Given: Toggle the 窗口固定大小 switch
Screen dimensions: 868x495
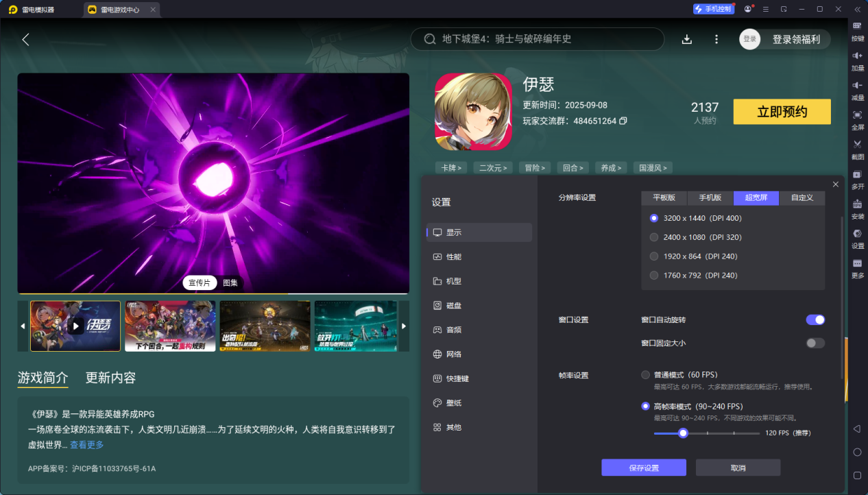Looking at the screenshot, I should point(815,343).
